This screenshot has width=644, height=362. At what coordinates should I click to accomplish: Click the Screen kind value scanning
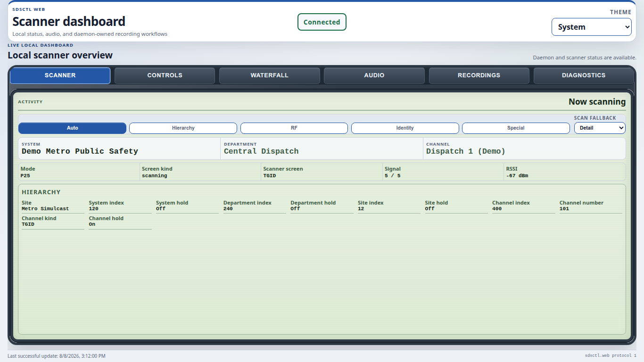pyautogui.click(x=155, y=175)
